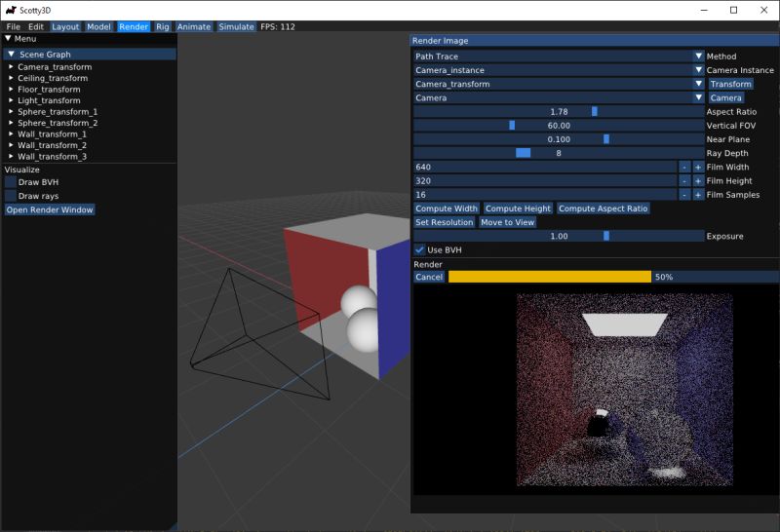Expand the Sphere_transform_1 tree node
780x532 pixels.
tap(11, 111)
